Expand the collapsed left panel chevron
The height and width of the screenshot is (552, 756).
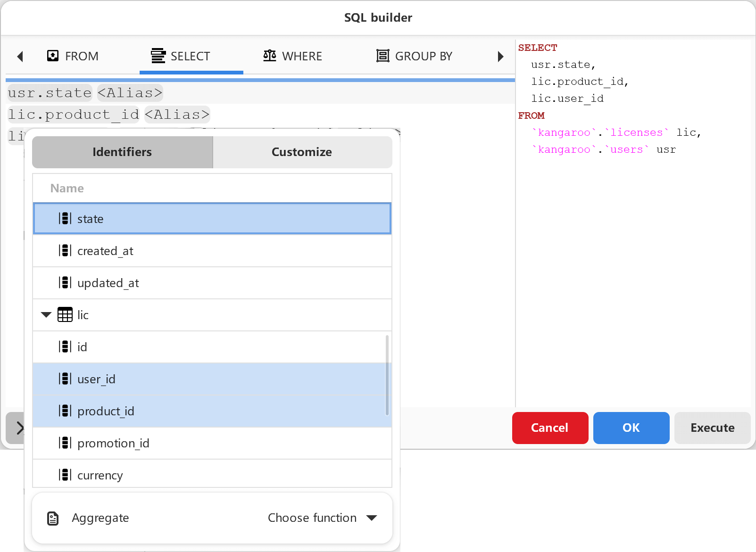(20, 428)
